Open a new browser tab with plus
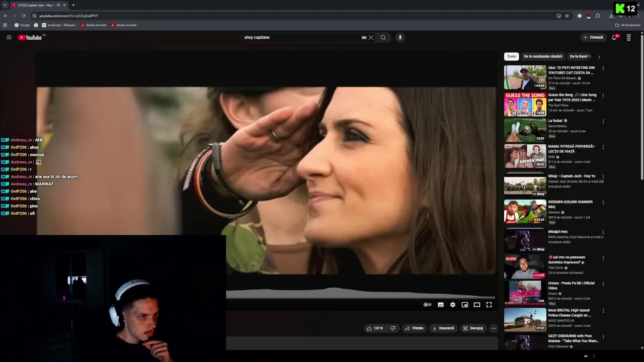 coord(73,5)
